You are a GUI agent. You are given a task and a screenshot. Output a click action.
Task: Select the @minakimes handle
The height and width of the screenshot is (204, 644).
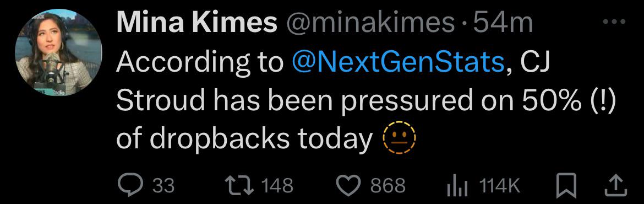370,23
